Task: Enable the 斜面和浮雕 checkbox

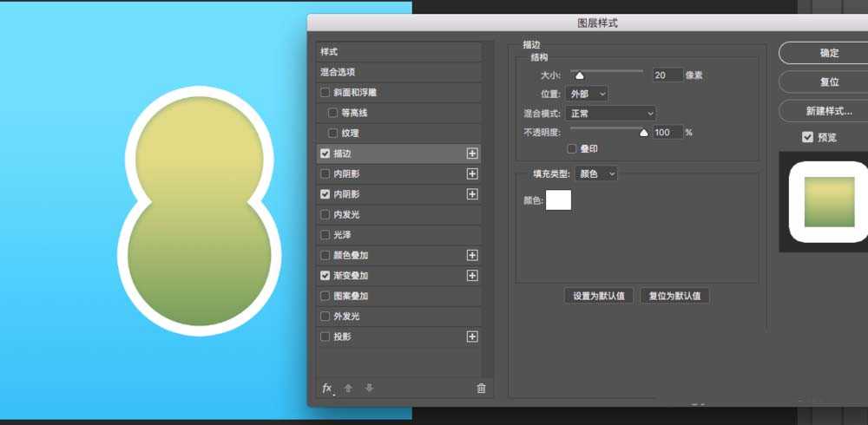Action: pos(325,92)
